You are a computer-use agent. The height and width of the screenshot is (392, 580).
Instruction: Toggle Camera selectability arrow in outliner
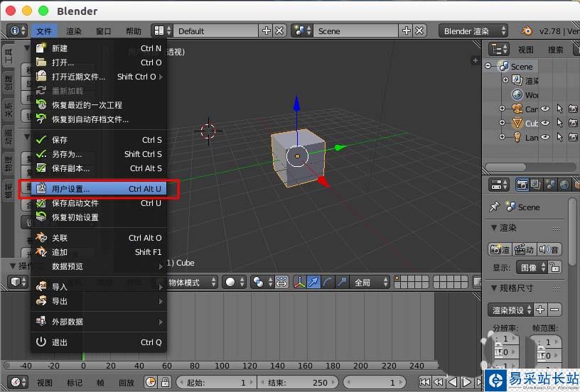pyautogui.click(x=559, y=109)
